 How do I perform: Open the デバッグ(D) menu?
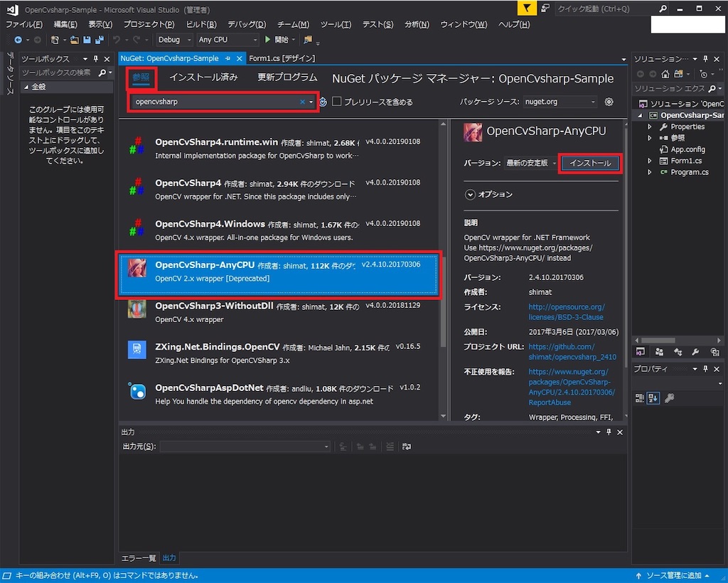pos(247,25)
